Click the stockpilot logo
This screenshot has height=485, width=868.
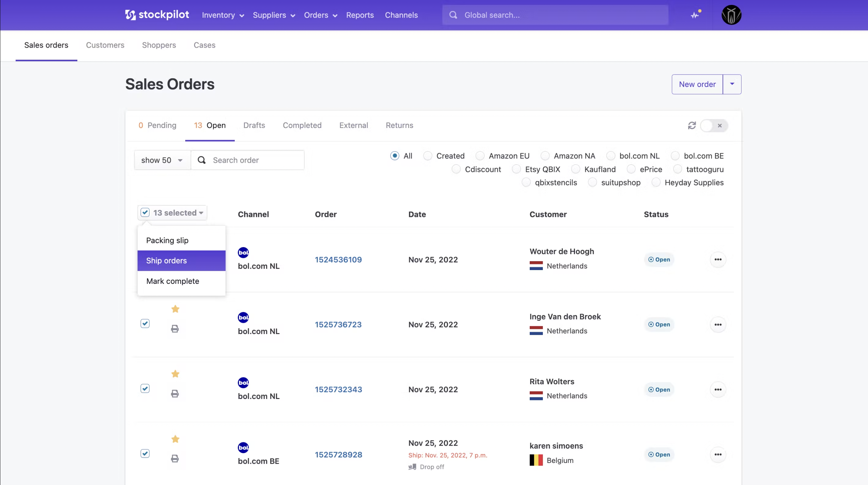[157, 15]
